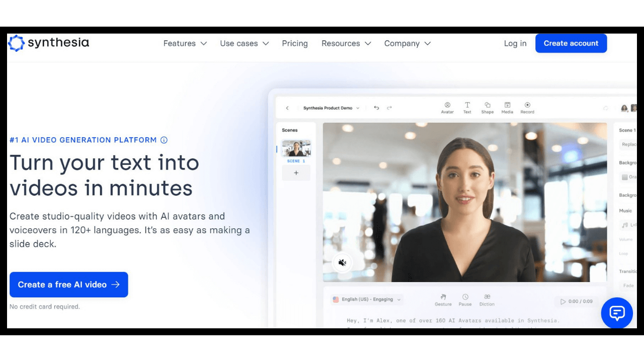
Task: Open the chat support bubble
Action: click(617, 313)
